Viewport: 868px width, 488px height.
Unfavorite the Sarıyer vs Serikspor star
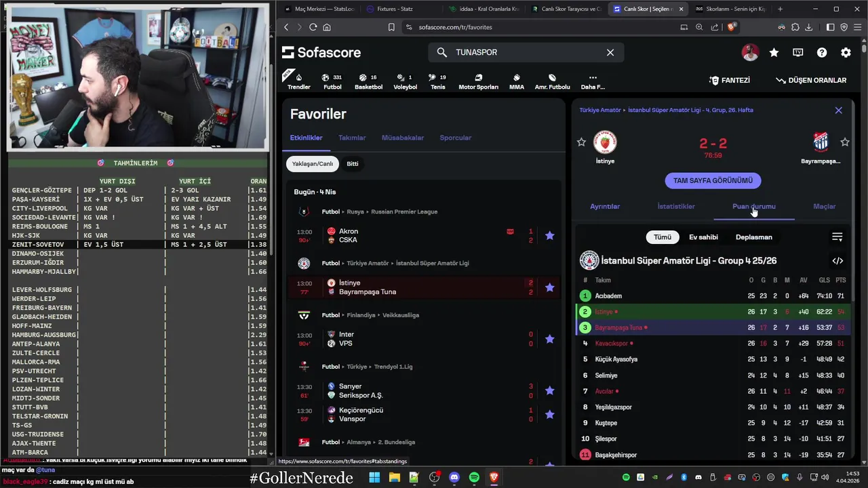pyautogui.click(x=550, y=390)
